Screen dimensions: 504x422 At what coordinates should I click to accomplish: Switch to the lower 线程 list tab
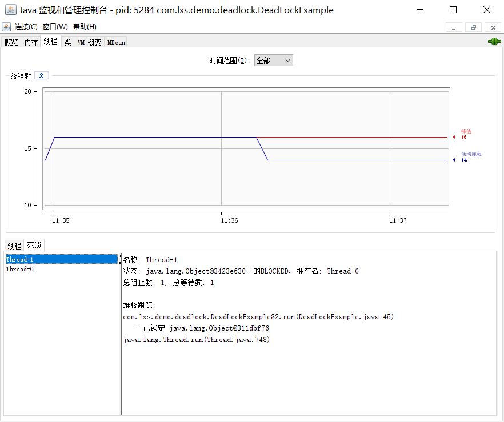click(x=14, y=246)
